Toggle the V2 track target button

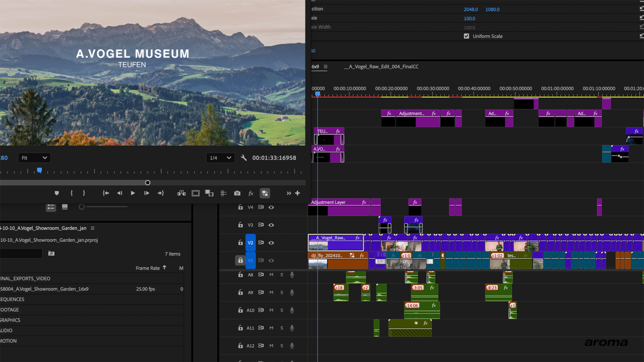250,243
